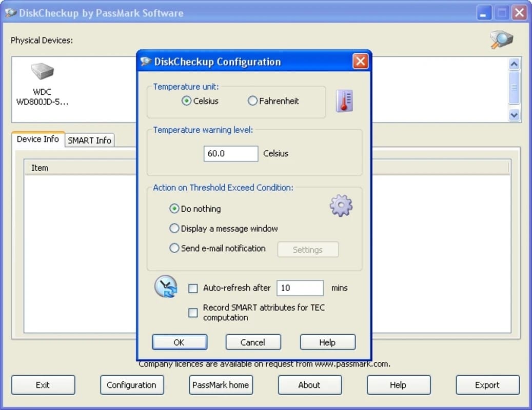Click Help button in main window
The image size is (532, 410).
[x=399, y=385]
